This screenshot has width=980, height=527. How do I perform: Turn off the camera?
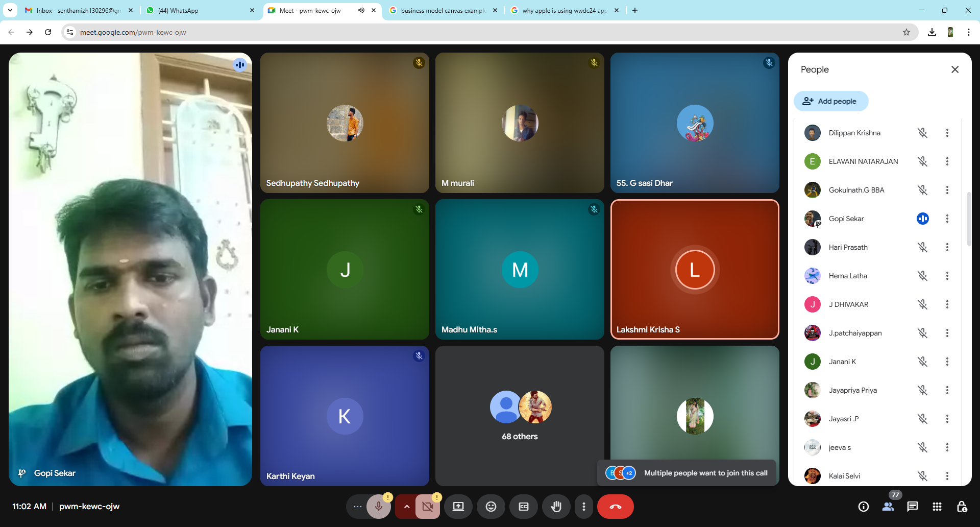pos(427,507)
